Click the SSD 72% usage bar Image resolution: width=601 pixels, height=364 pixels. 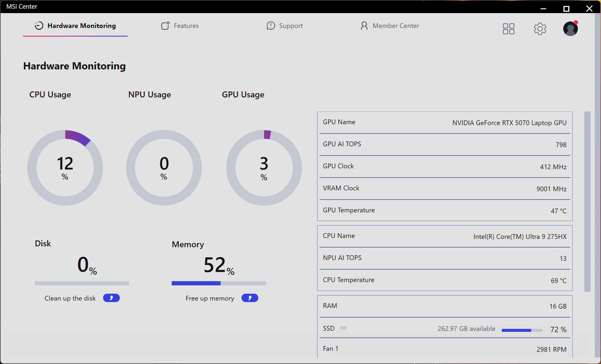[522, 330]
